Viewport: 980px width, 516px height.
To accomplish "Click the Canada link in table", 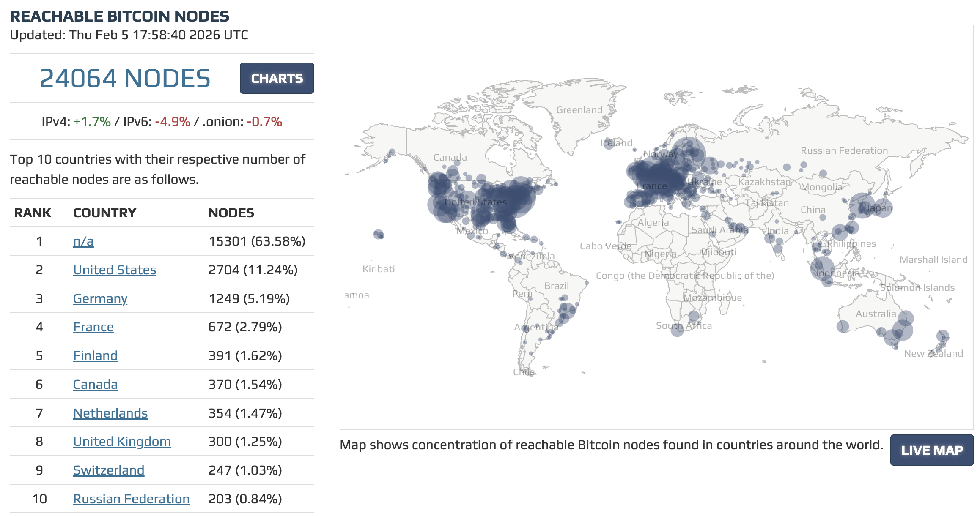I will [95, 385].
